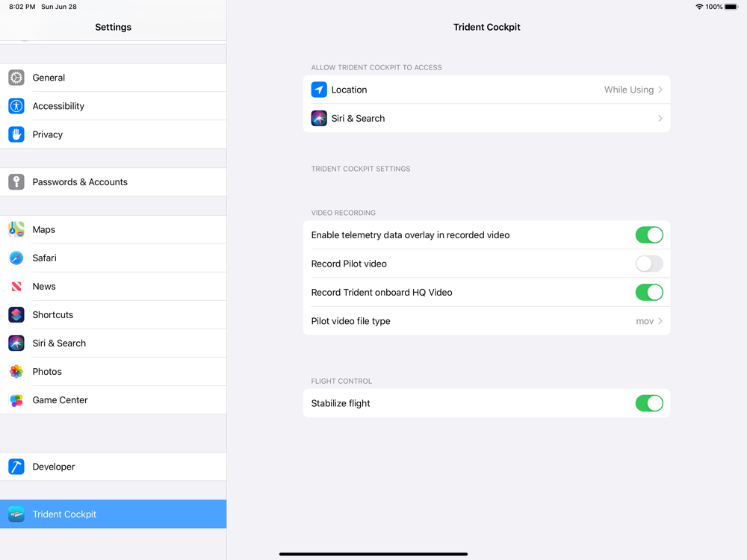Tap the Settings sidebar title

113,27
